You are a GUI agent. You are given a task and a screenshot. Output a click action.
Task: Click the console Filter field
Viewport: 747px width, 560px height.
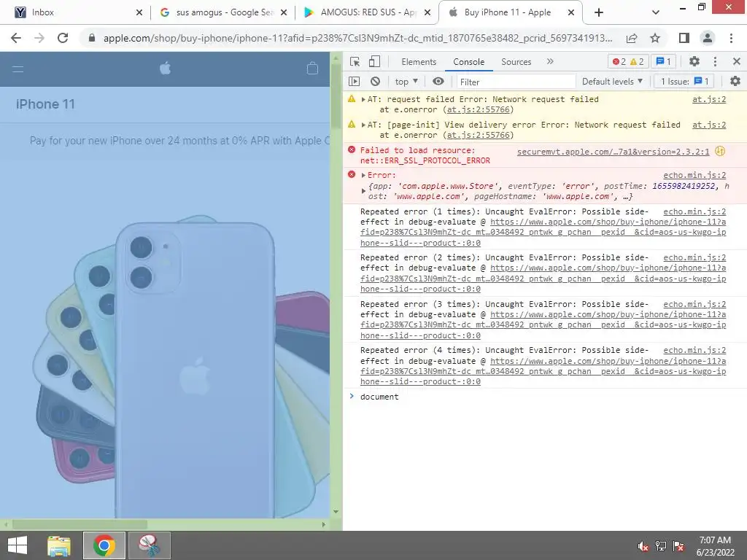(x=516, y=82)
